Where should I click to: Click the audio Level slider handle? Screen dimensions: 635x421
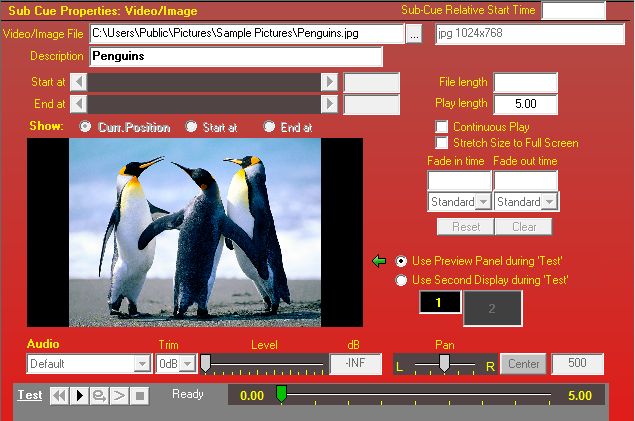[206, 363]
